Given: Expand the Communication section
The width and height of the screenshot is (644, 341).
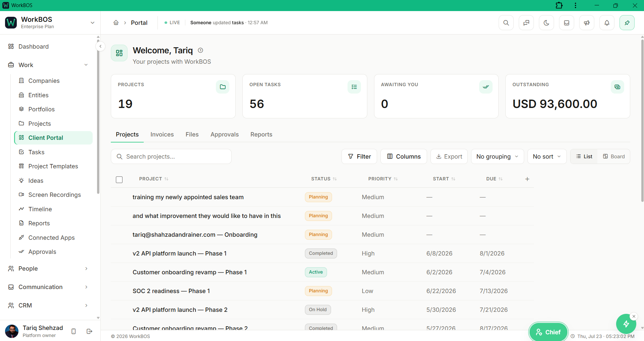Looking at the screenshot, I should click(x=49, y=287).
